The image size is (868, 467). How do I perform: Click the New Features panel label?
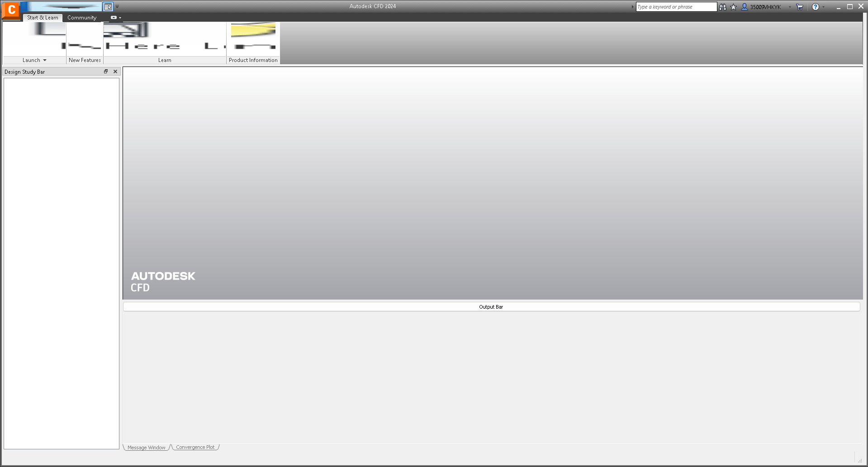(85, 60)
